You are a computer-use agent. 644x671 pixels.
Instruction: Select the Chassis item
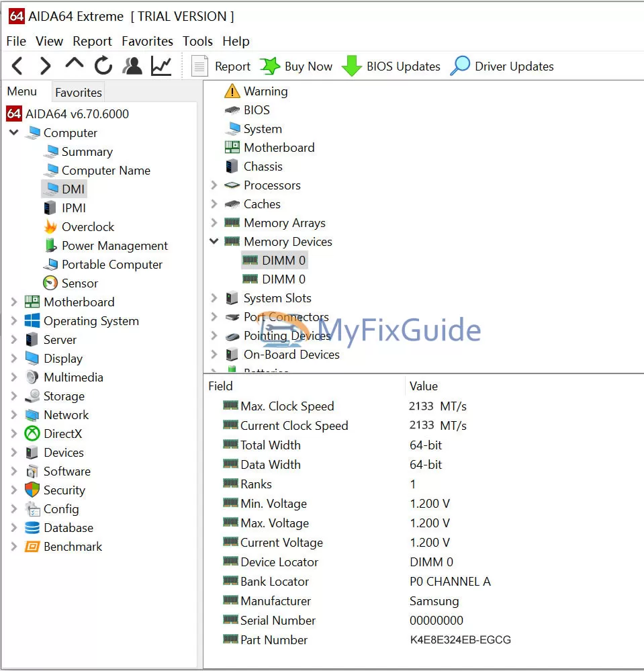254,167
